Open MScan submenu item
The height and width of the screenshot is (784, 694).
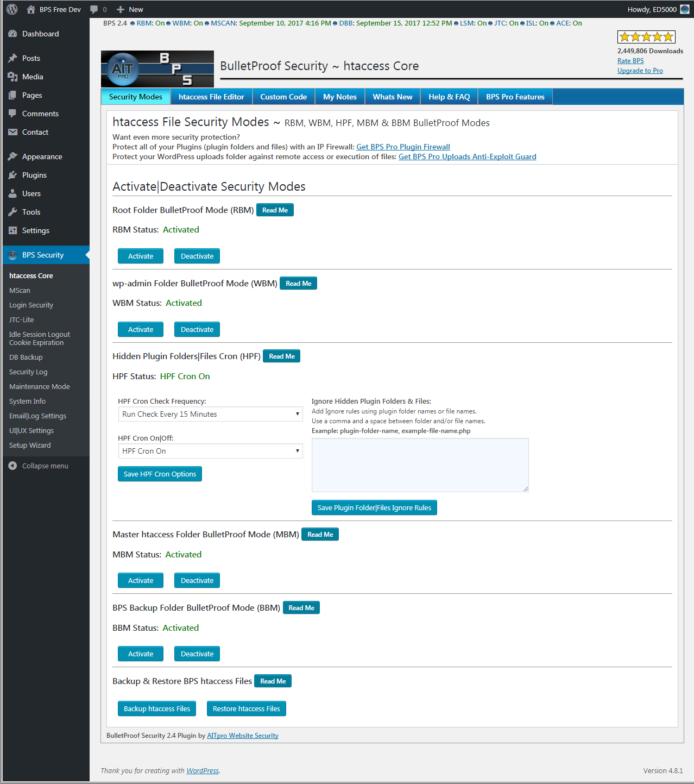point(20,291)
